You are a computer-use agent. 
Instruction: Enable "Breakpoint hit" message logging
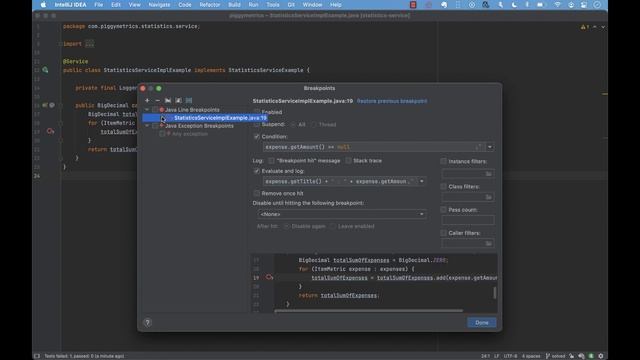pos(271,161)
